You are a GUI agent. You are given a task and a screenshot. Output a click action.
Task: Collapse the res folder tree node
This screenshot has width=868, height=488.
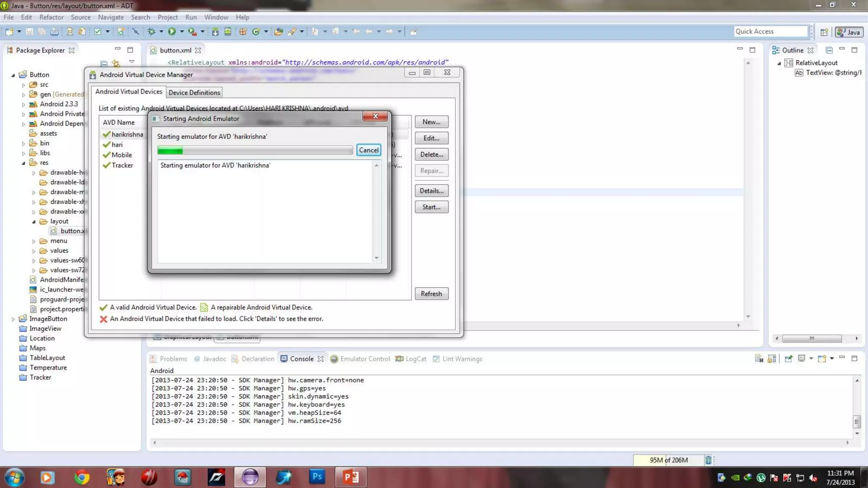(24, 163)
